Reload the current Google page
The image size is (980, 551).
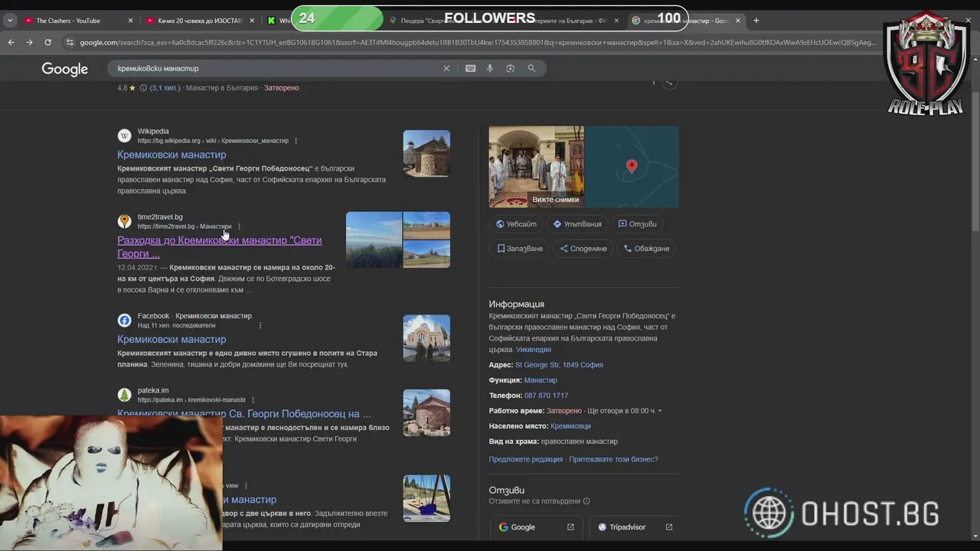(47, 42)
